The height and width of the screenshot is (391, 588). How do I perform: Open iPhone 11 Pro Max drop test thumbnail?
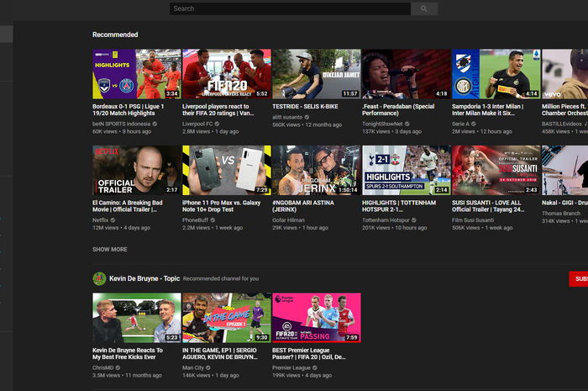coord(227,171)
